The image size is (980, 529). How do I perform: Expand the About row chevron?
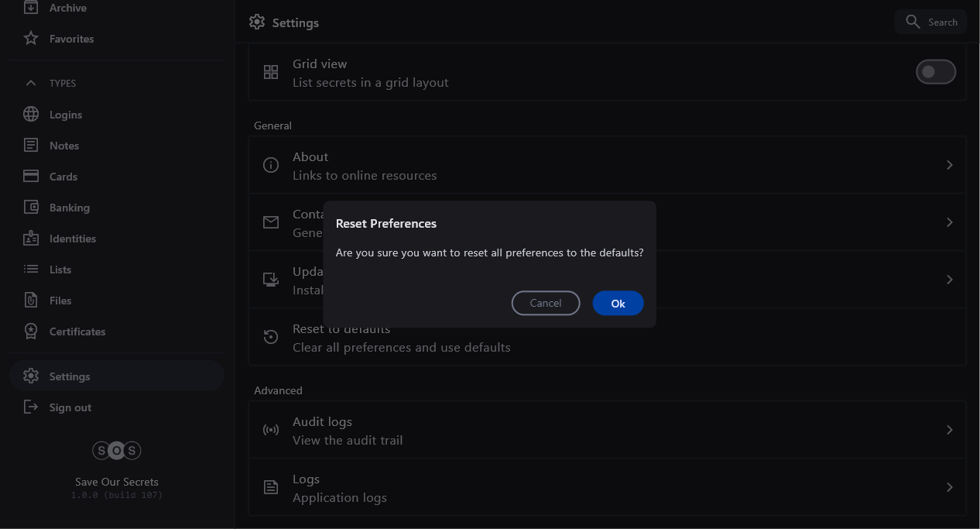pos(949,165)
